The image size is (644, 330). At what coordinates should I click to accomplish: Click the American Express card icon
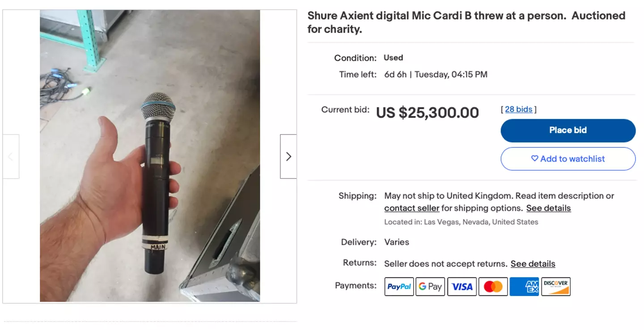coord(524,287)
